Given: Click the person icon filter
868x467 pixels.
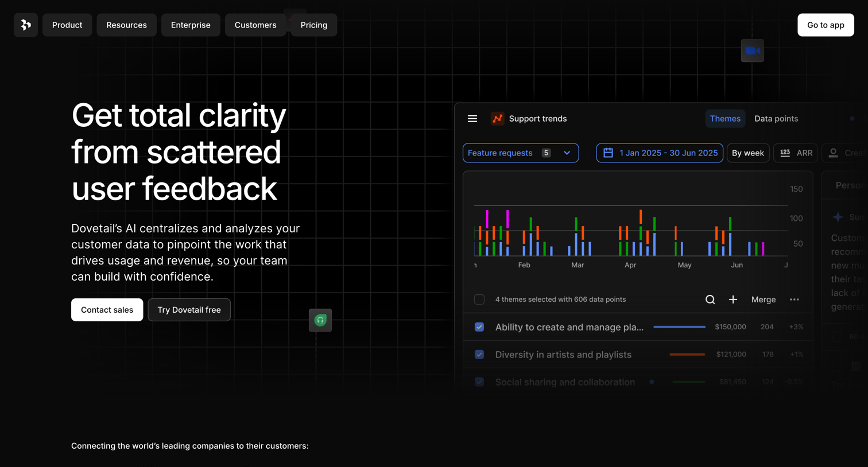Looking at the screenshot, I should (x=834, y=153).
